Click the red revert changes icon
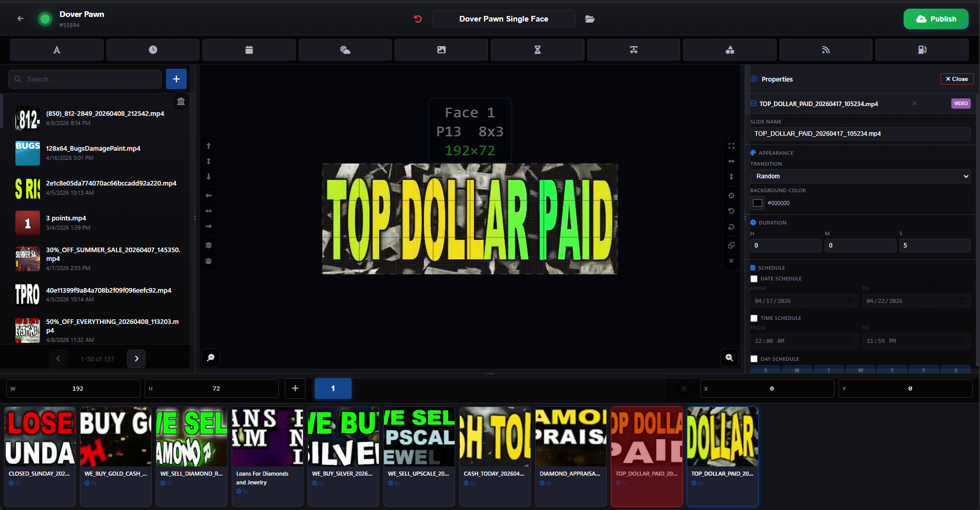 click(418, 18)
